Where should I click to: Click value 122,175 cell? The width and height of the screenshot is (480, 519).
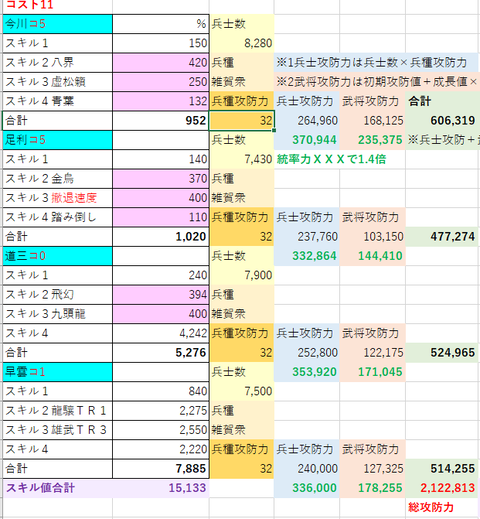tap(373, 353)
